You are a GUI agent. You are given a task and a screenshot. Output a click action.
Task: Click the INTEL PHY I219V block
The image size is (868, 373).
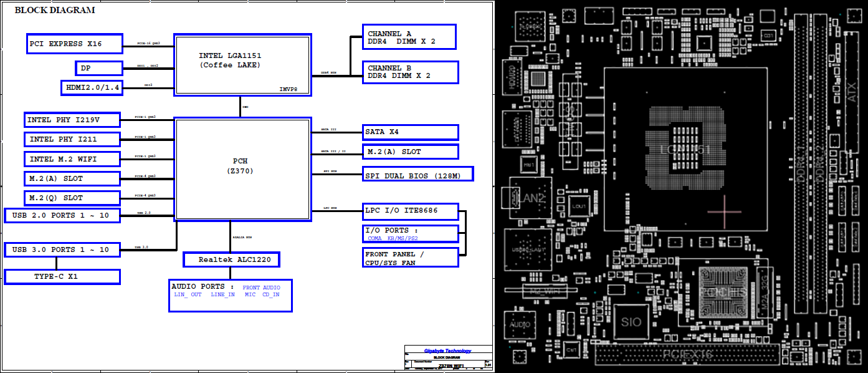[72, 120]
